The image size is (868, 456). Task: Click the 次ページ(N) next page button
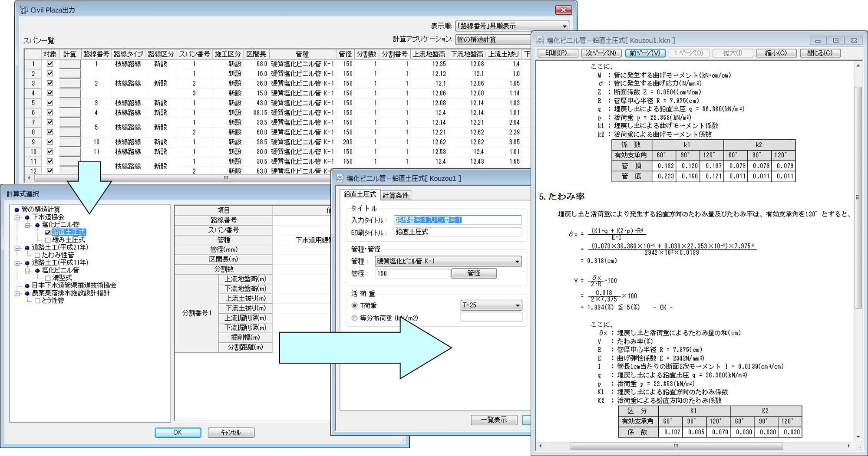[601, 53]
